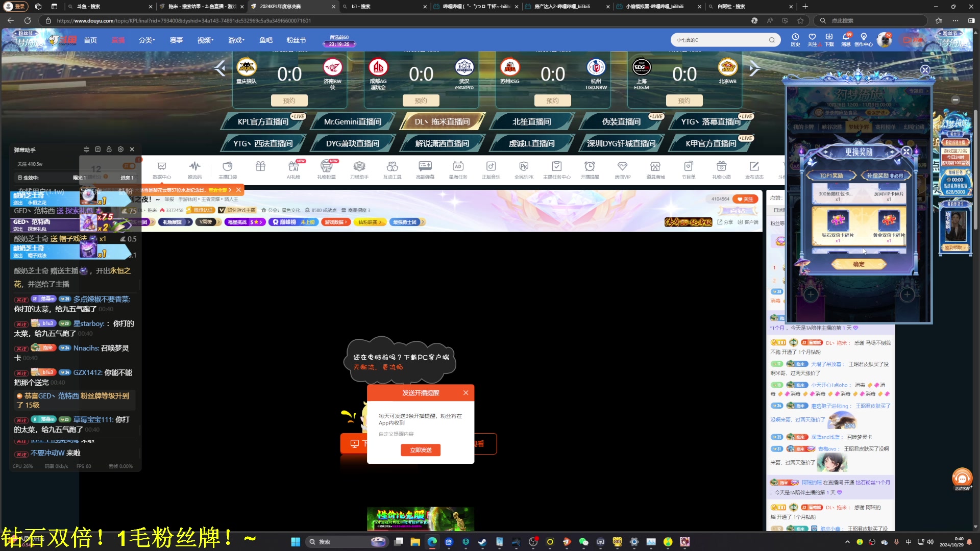Click 立即发送 in the reminder dialog
The width and height of the screenshot is (980, 551).
[421, 450]
